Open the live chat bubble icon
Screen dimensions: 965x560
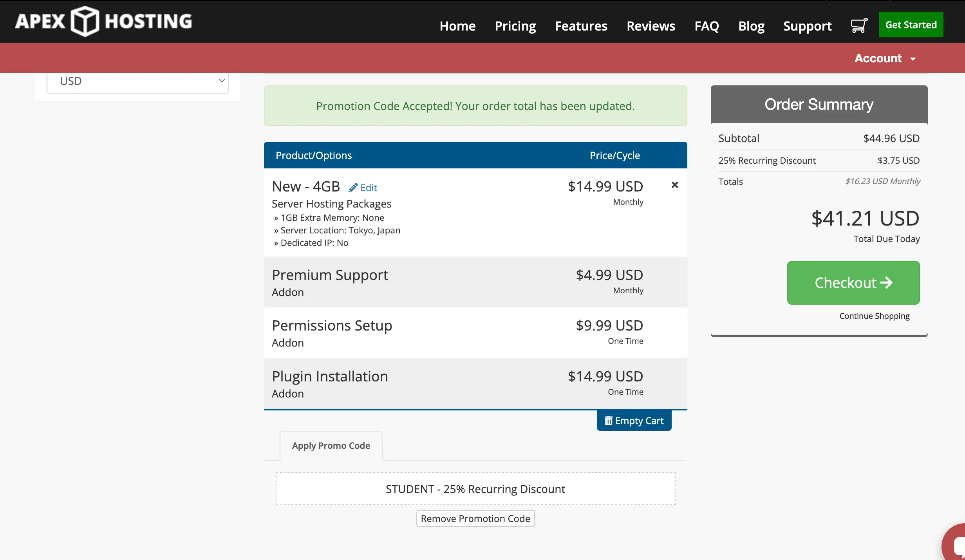(x=956, y=545)
